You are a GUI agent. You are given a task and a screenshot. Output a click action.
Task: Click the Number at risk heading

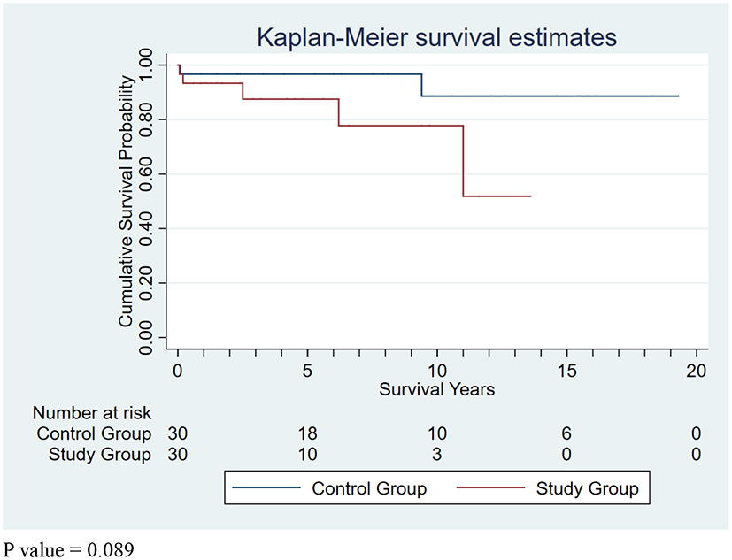[x=92, y=413]
